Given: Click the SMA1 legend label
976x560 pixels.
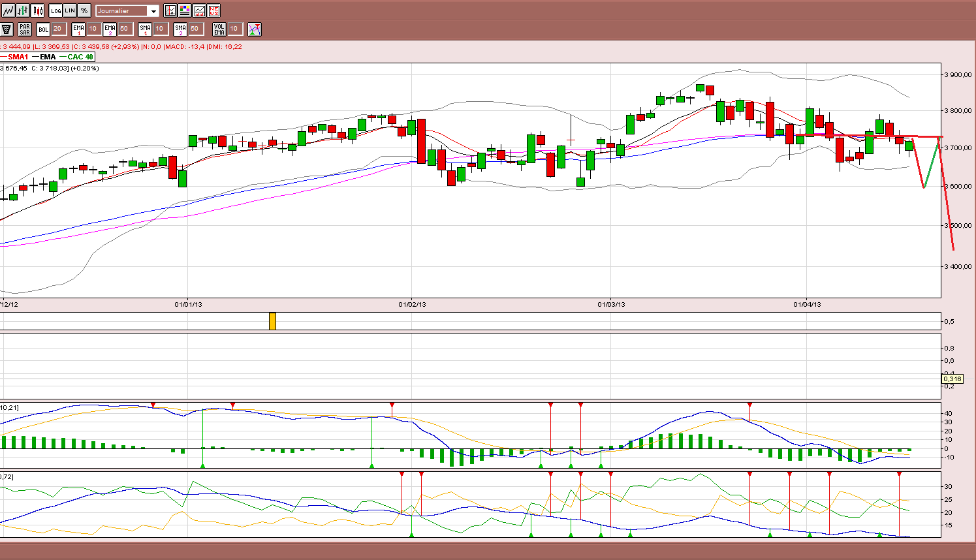Looking at the screenshot, I should (18, 57).
